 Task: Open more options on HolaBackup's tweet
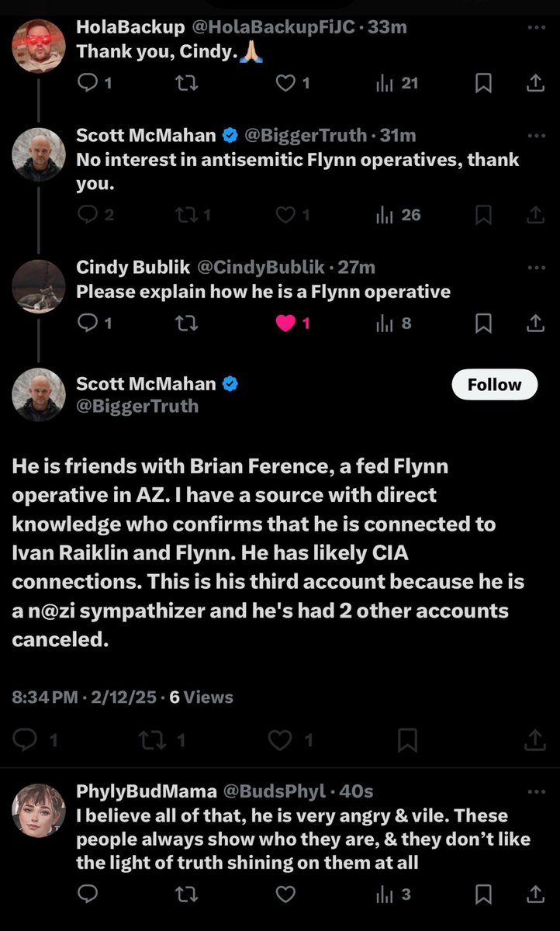click(x=536, y=27)
